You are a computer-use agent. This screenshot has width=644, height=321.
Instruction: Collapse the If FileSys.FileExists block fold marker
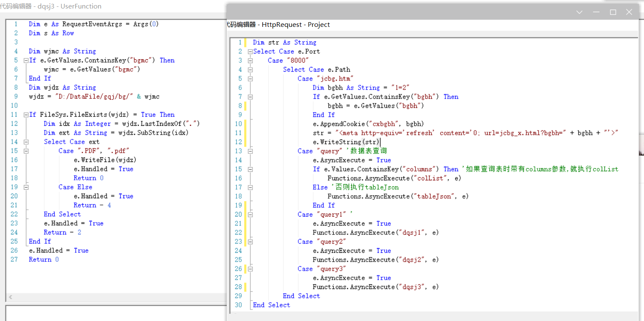26,115
